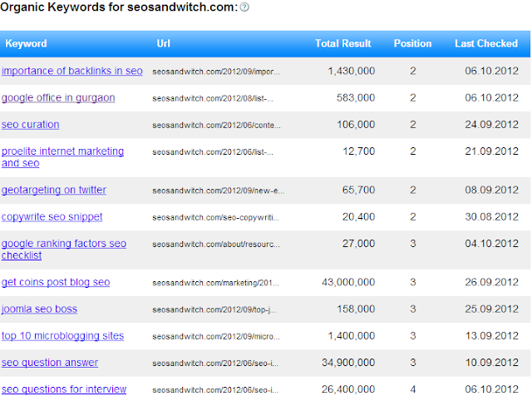Open 'copywrite seo snippet' keyword link
532x401 pixels.
point(52,216)
